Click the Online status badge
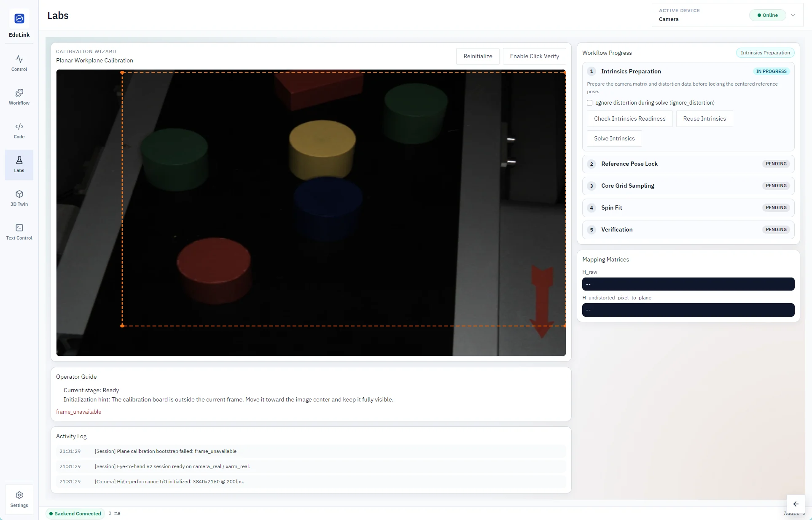This screenshot has height=520, width=812. pos(768,15)
